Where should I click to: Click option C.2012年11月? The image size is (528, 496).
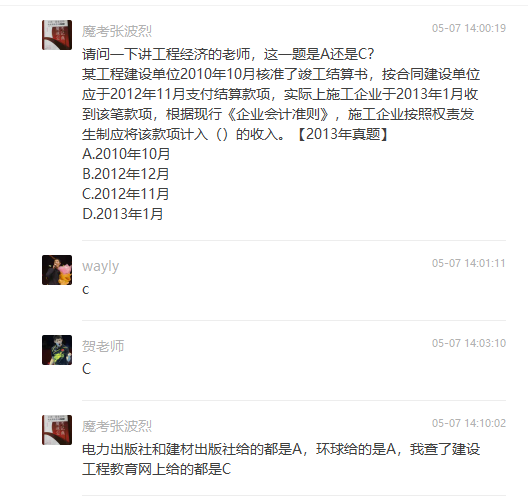(x=126, y=194)
